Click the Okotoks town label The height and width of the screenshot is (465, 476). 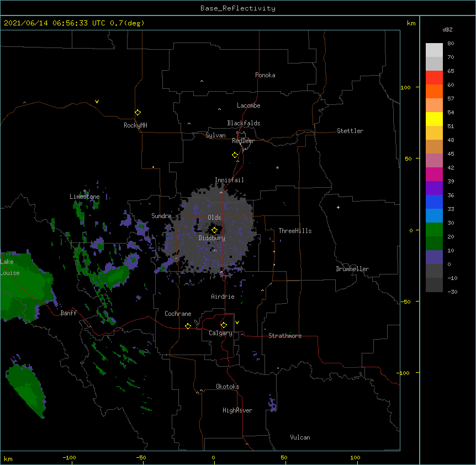click(228, 387)
